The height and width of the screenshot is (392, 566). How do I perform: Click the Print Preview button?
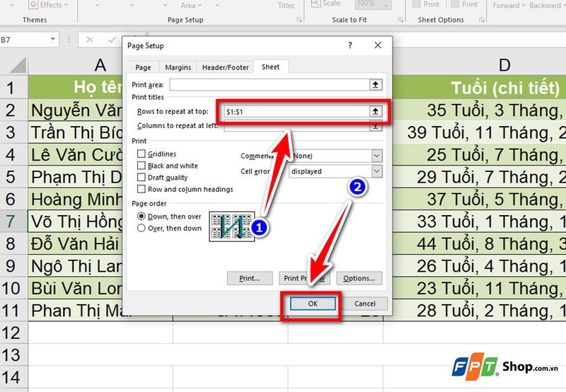click(304, 278)
